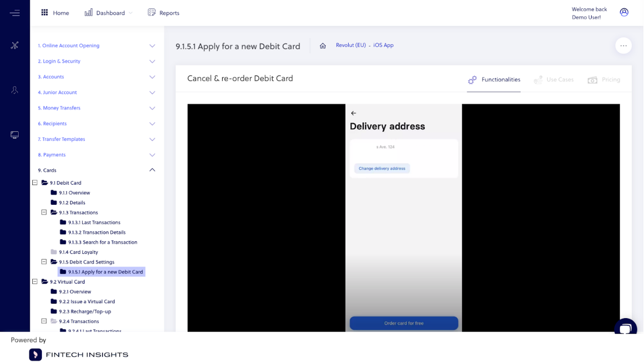Screen dimensions: 644x362
Task: Collapse the 9.1 Debit Card tree node
Action: tap(35, 183)
